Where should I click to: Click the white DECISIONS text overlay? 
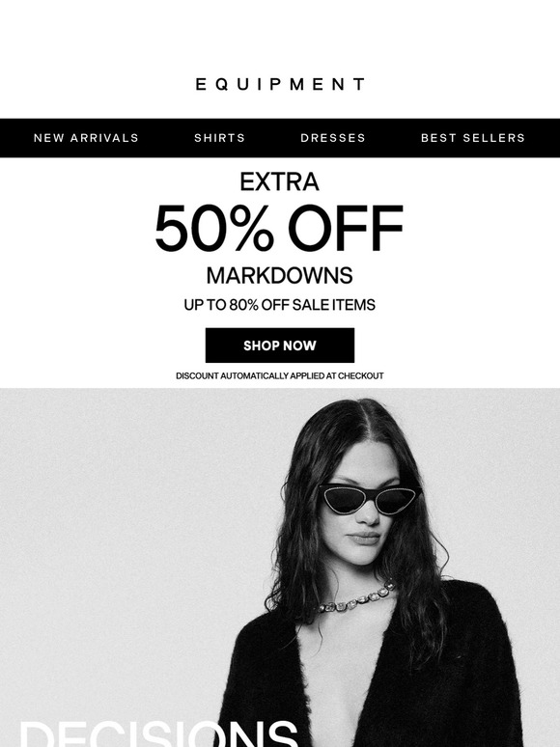click(159, 733)
